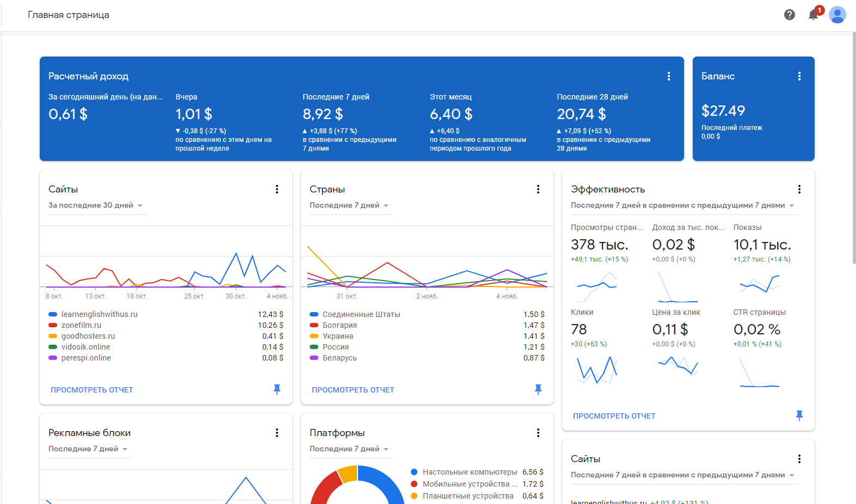Open three-dot menu on Рекламные блоки card
This screenshot has height=504, width=856.
[x=277, y=433]
